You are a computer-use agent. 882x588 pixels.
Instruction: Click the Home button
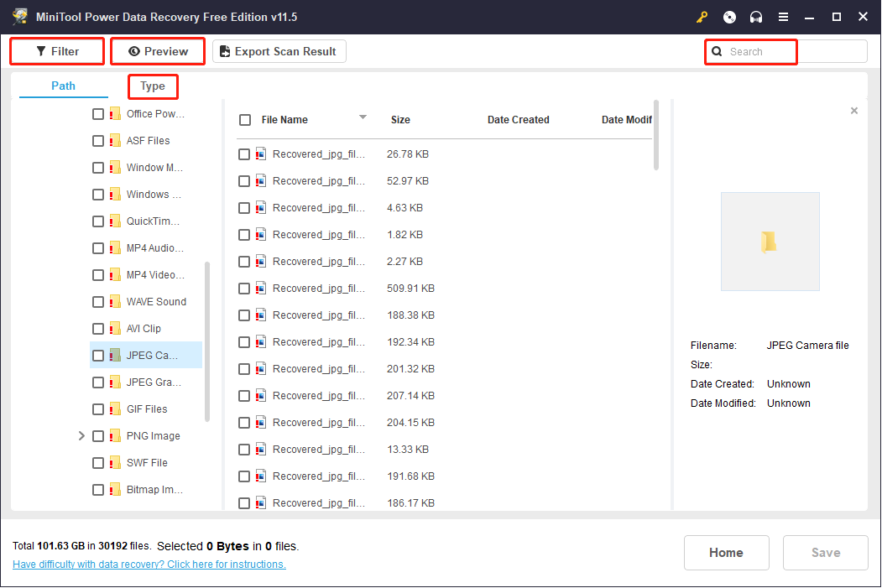tap(726, 553)
